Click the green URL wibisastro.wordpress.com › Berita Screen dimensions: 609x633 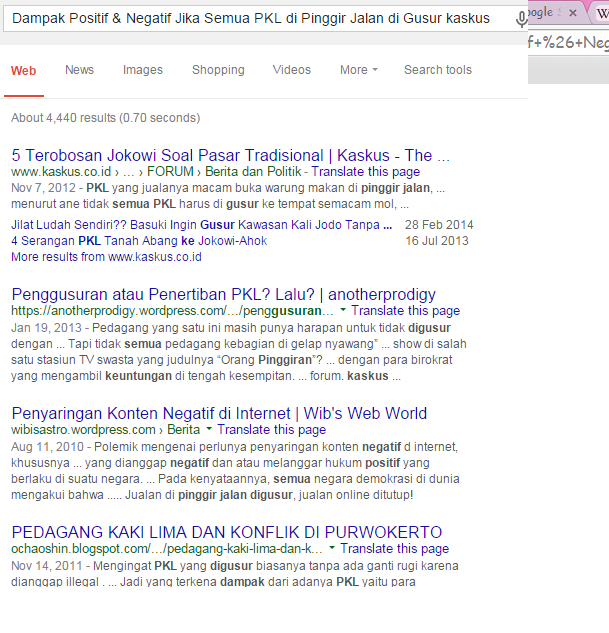pos(106,430)
